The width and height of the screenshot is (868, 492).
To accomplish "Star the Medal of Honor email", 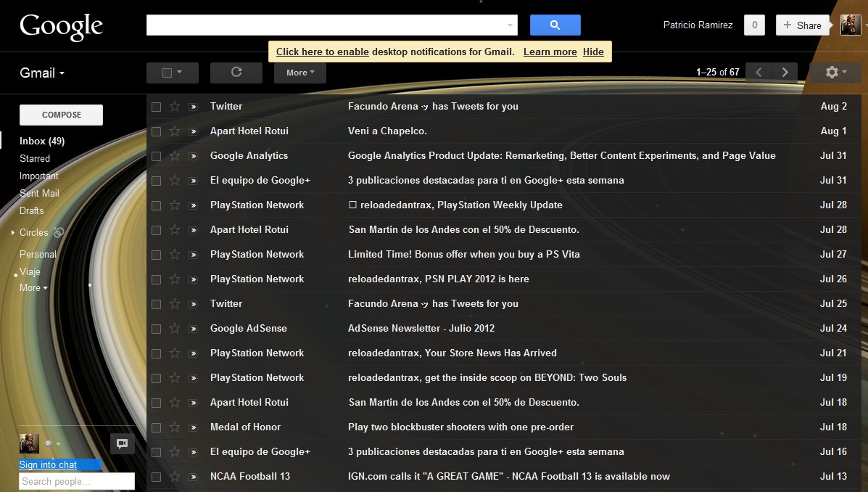I will [175, 427].
